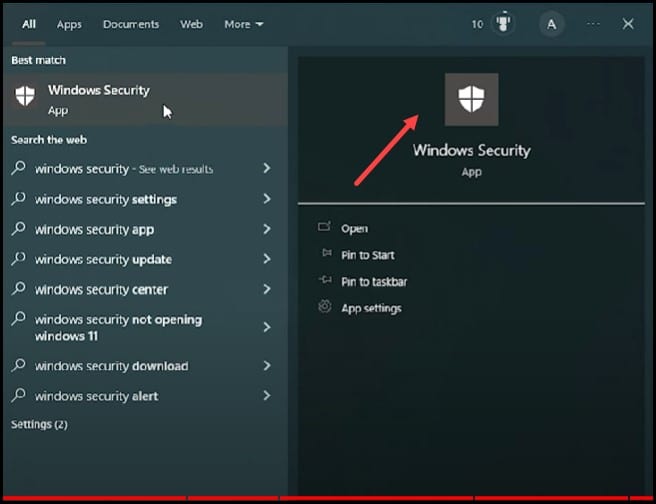The width and height of the screenshot is (656, 504).
Task: Expand the More dropdown
Action: coord(243,24)
